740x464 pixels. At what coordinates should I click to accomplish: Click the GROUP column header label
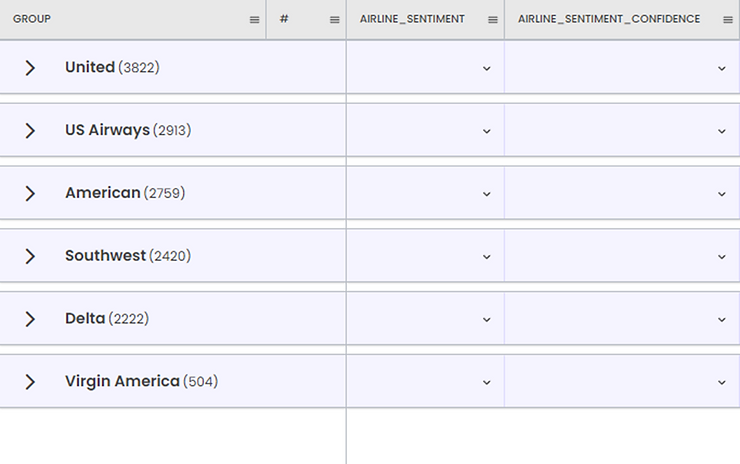32,20
